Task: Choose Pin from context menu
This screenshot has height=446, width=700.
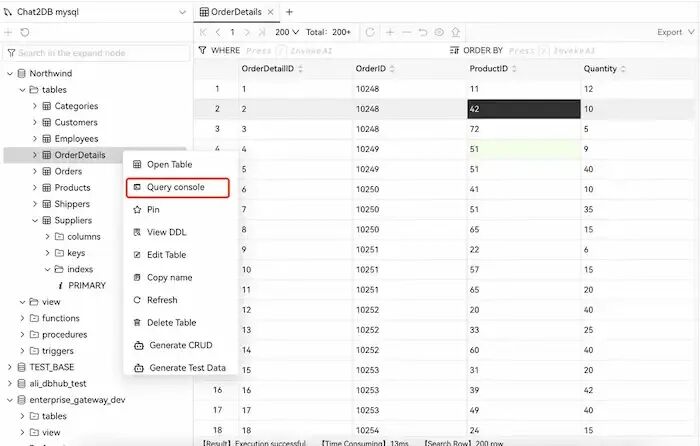Action: [x=179, y=209]
